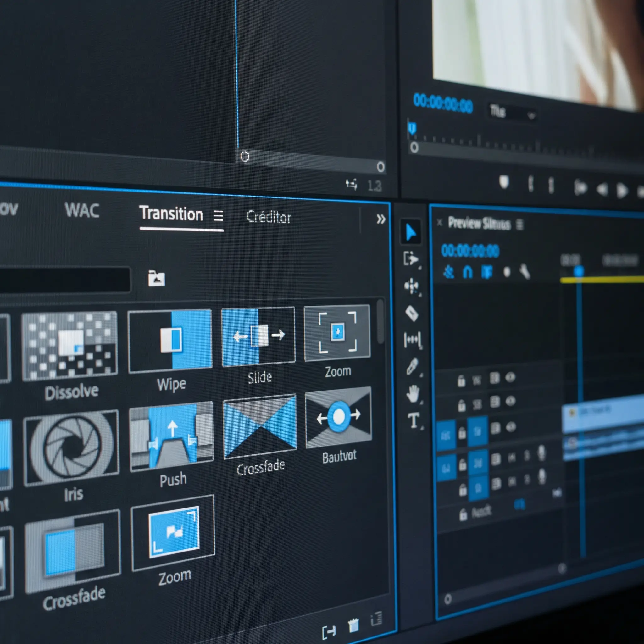Expand panel overflow double chevron
Image resolution: width=644 pixels, height=644 pixels.
coord(381,219)
